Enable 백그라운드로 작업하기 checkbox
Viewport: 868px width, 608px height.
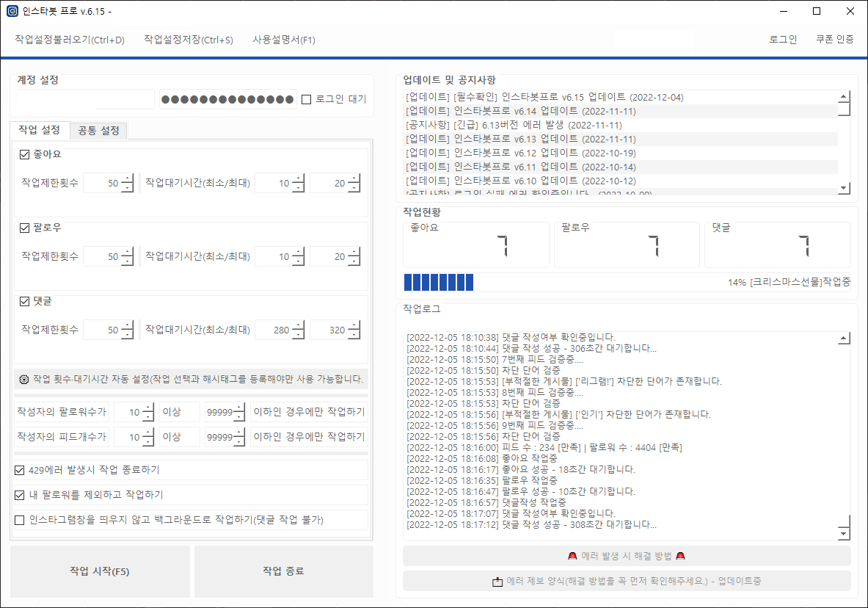(x=19, y=521)
